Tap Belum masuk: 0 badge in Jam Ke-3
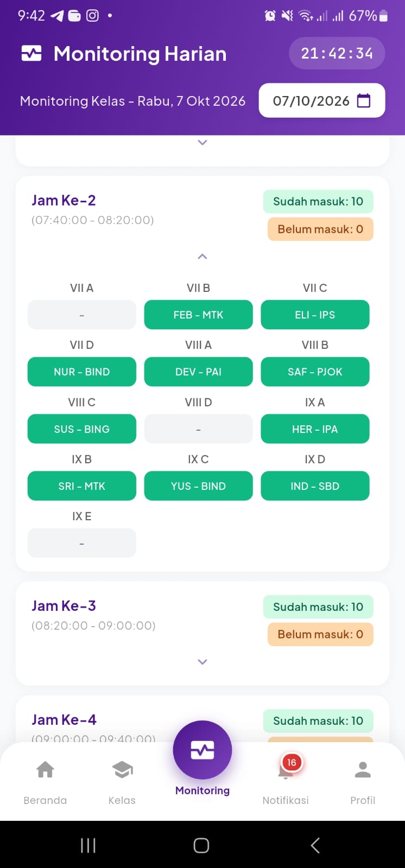 point(320,634)
